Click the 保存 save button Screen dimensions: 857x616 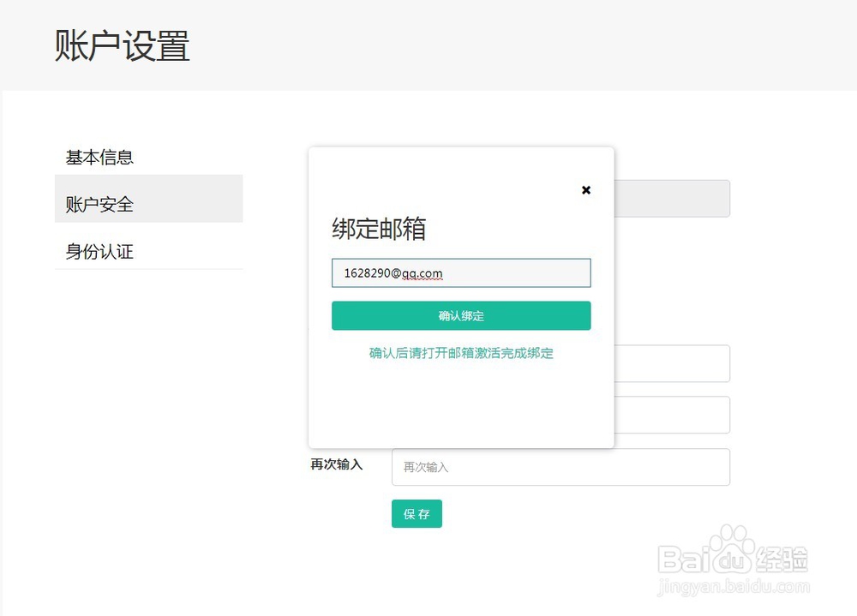coord(417,513)
